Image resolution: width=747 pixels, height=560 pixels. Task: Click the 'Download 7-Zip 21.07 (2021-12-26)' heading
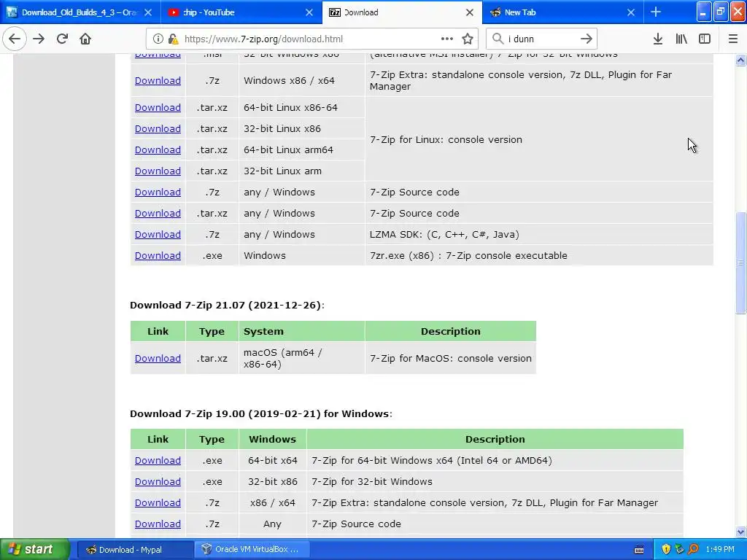(227, 306)
